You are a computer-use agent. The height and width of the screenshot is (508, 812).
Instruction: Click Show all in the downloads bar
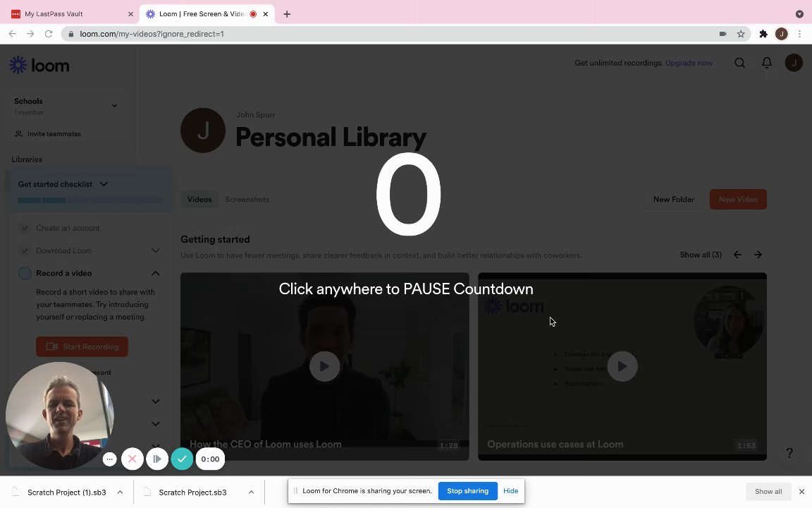tap(768, 491)
